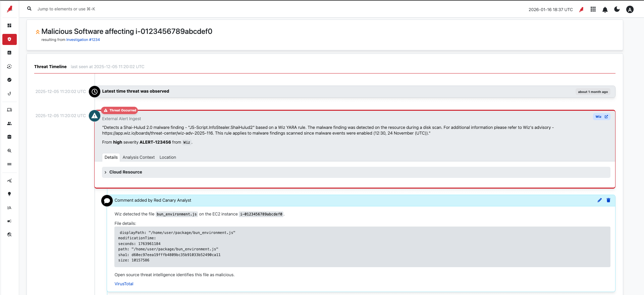Open the VirusTotal link
Viewport: 644px width, 295px height.
pyautogui.click(x=124, y=284)
